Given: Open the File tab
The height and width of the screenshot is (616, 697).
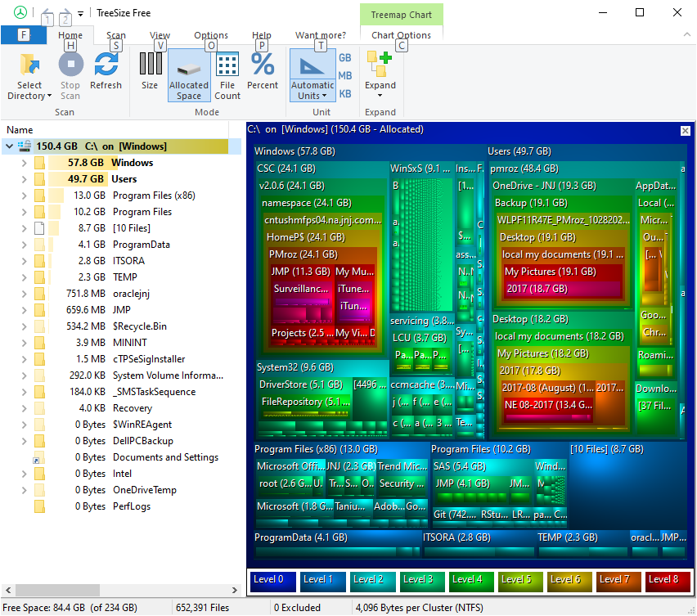Looking at the screenshot, I should click(23, 34).
